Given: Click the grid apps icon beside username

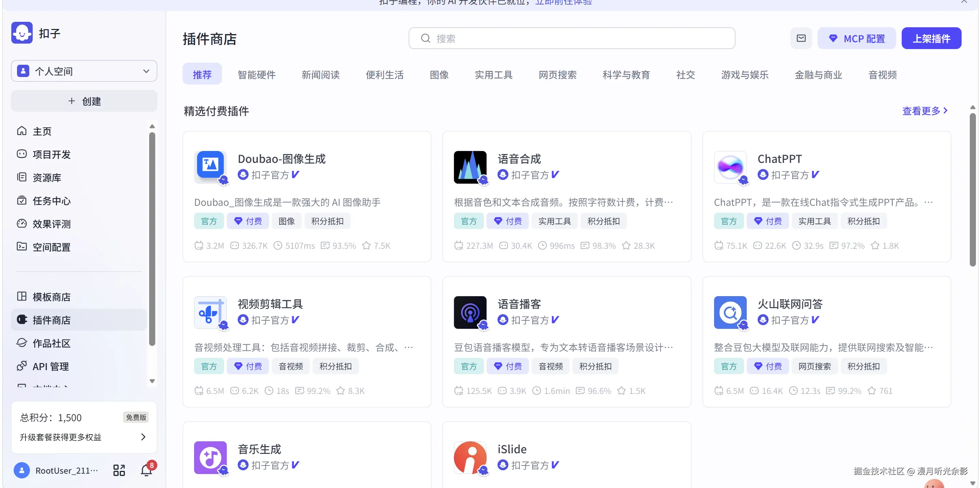Looking at the screenshot, I should click(x=119, y=471).
